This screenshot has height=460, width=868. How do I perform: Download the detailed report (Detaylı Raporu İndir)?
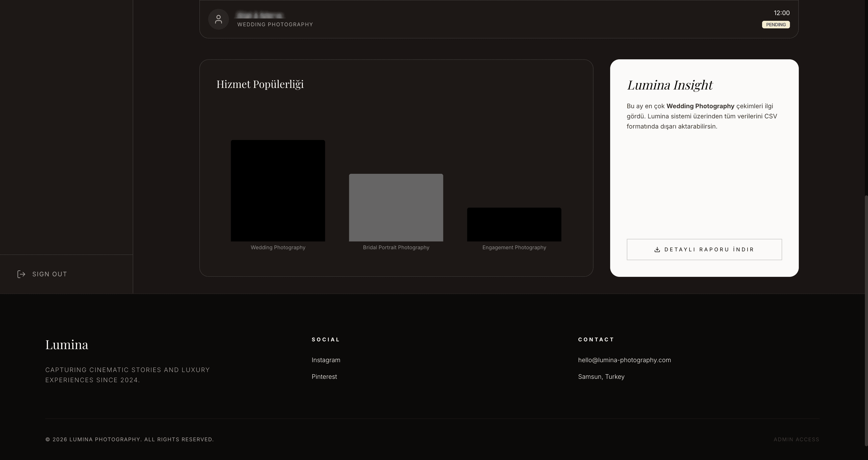(x=704, y=249)
